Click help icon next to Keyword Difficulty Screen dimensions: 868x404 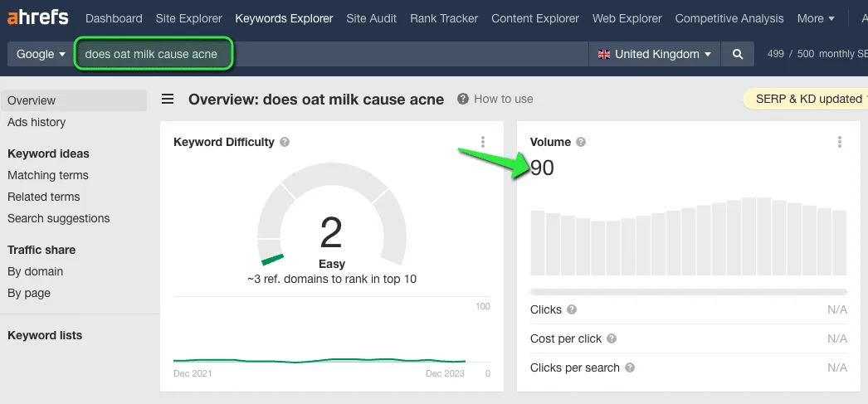point(285,142)
